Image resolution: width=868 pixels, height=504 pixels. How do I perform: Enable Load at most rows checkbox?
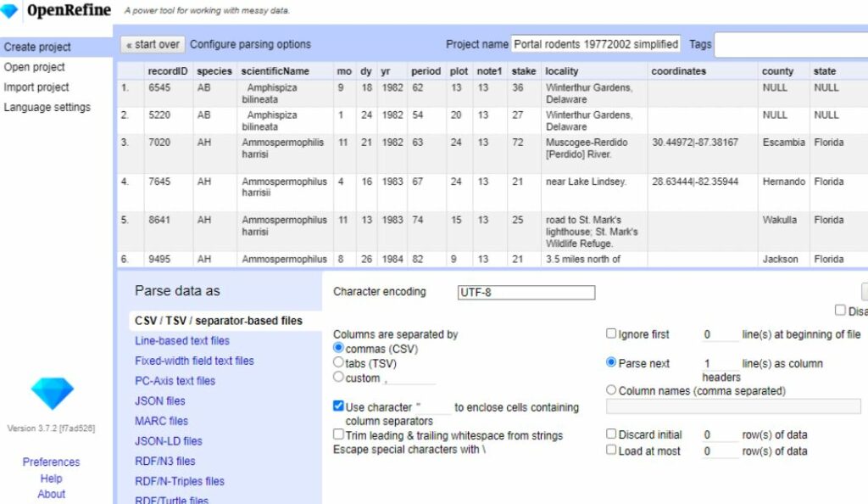[x=611, y=450]
